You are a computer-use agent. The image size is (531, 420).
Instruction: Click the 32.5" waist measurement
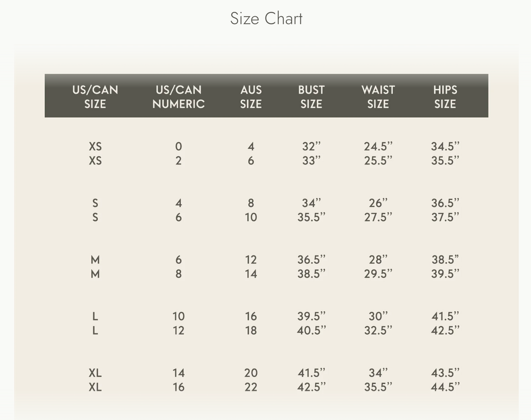click(x=378, y=330)
